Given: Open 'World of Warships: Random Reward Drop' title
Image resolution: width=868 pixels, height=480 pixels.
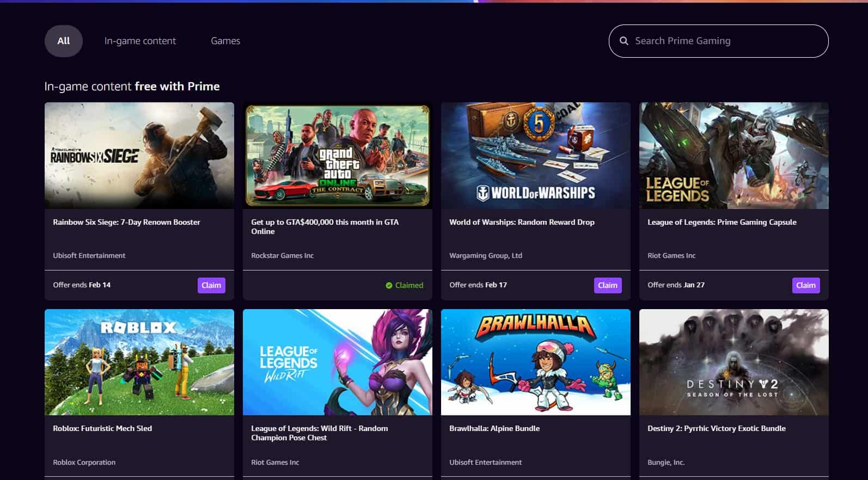Looking at the screenshot, I should (522, 222).
